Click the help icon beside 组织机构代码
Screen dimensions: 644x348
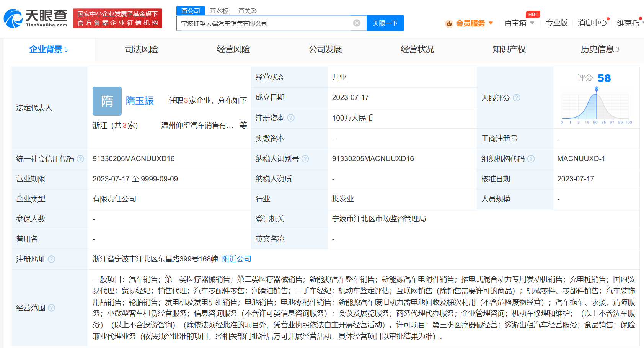click(x=531, y=159)
